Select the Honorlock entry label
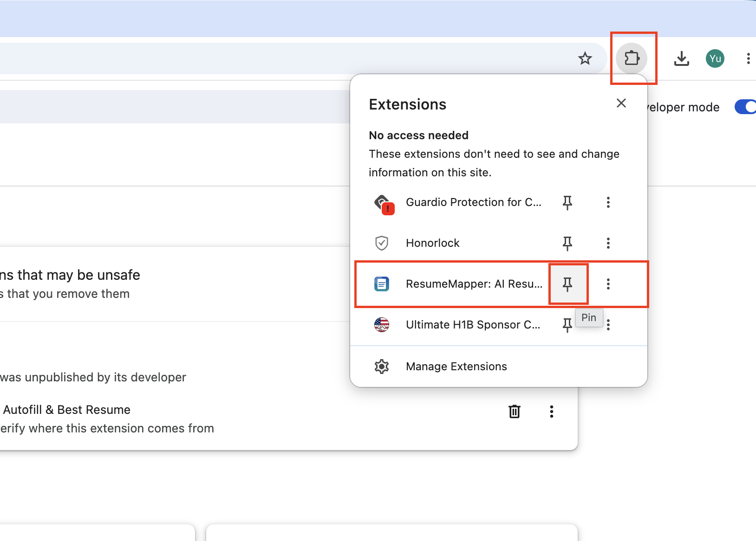Image resolution: width=756 pixels, height=541 pixels. click(x=433, y=243)
